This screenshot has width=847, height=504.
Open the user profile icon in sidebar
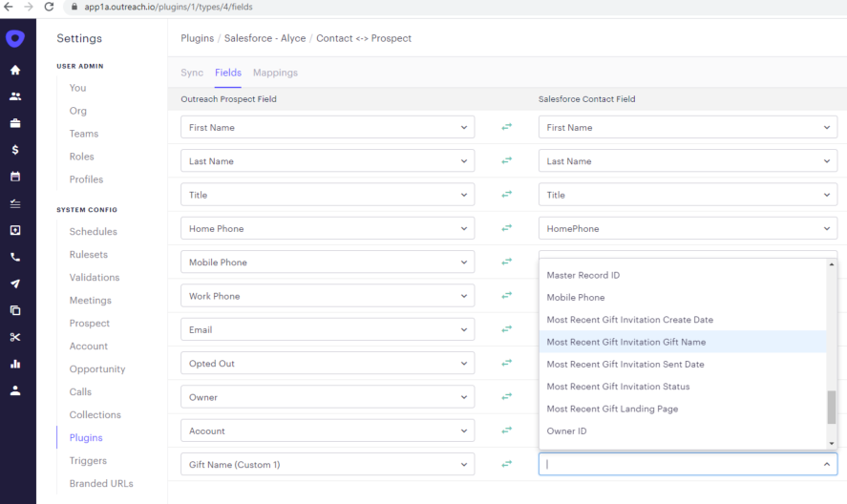(x=15, y=390)
